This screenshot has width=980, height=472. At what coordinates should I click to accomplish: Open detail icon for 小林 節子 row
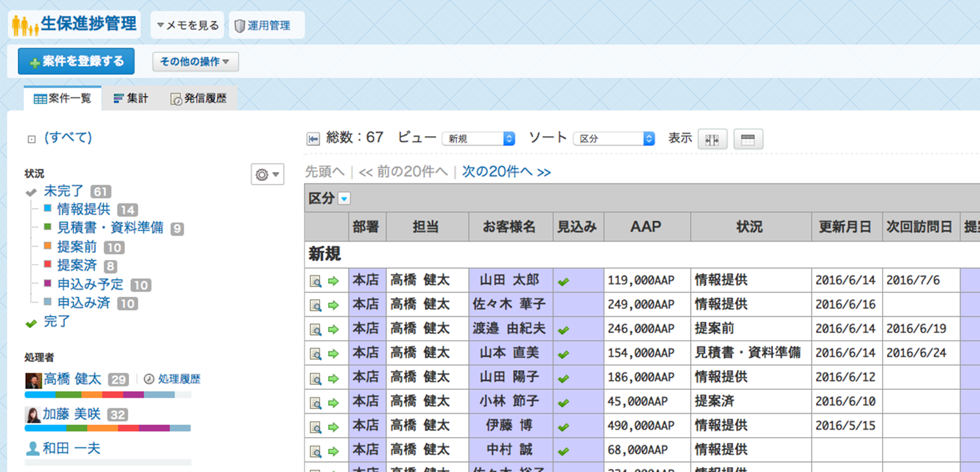coord(315,402)
